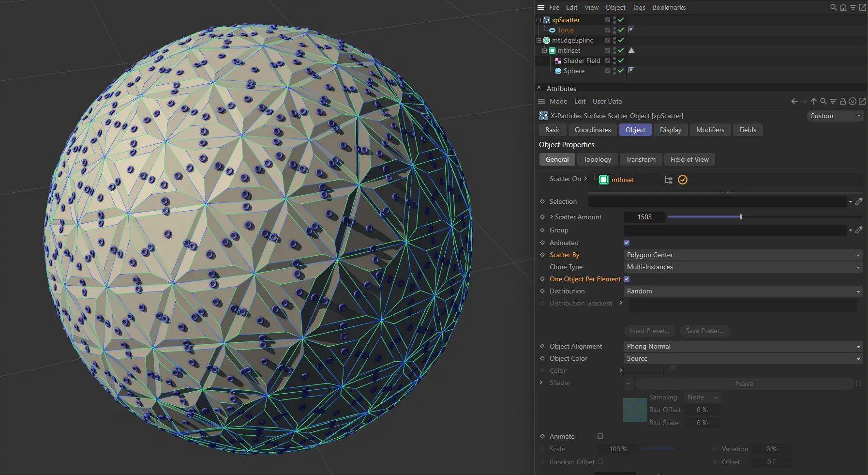Click the Load Preset button
The image size is (868, 475).
[650, 331]
